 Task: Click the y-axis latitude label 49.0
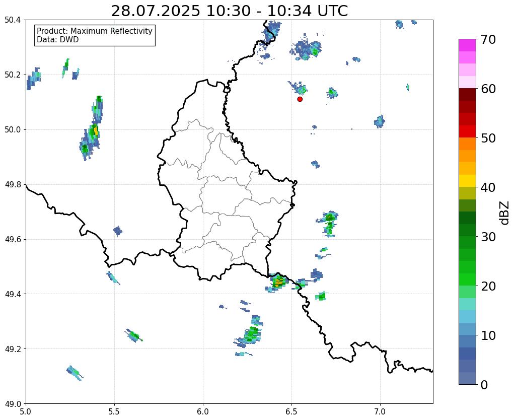click(13, 404)
